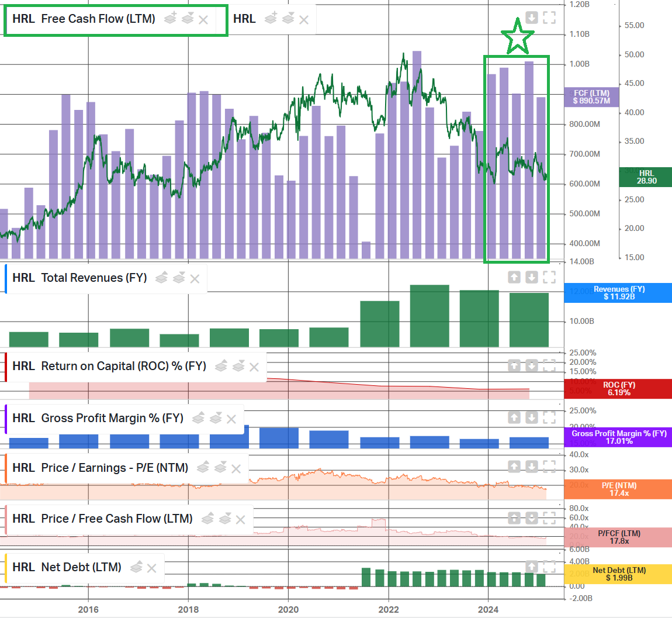Move the Return on Capital pane down
The height and width of the screenshot is (618, 672).
[532, 365]
